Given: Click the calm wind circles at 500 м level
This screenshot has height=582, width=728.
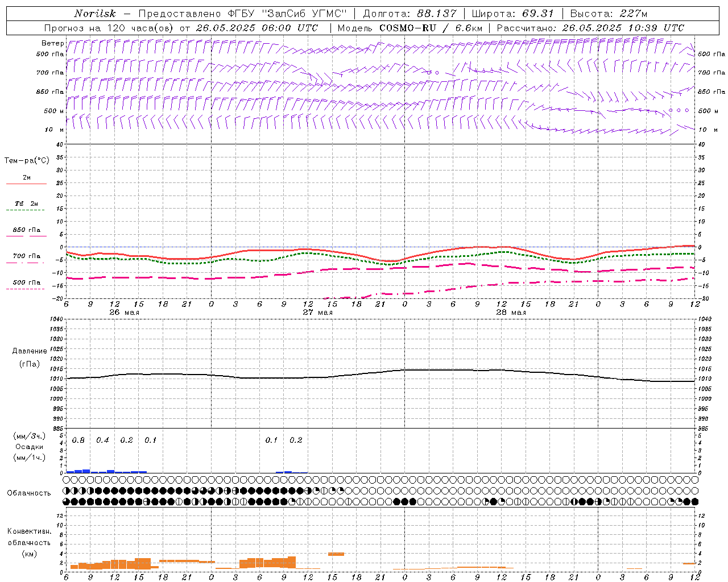Looking at the screenshot, I should (x=679, y=110).
